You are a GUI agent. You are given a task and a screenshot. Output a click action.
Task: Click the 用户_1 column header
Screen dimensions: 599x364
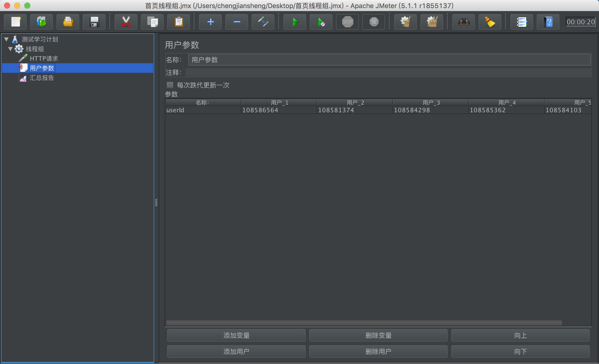pyautogui.click(x=279, y=102)
